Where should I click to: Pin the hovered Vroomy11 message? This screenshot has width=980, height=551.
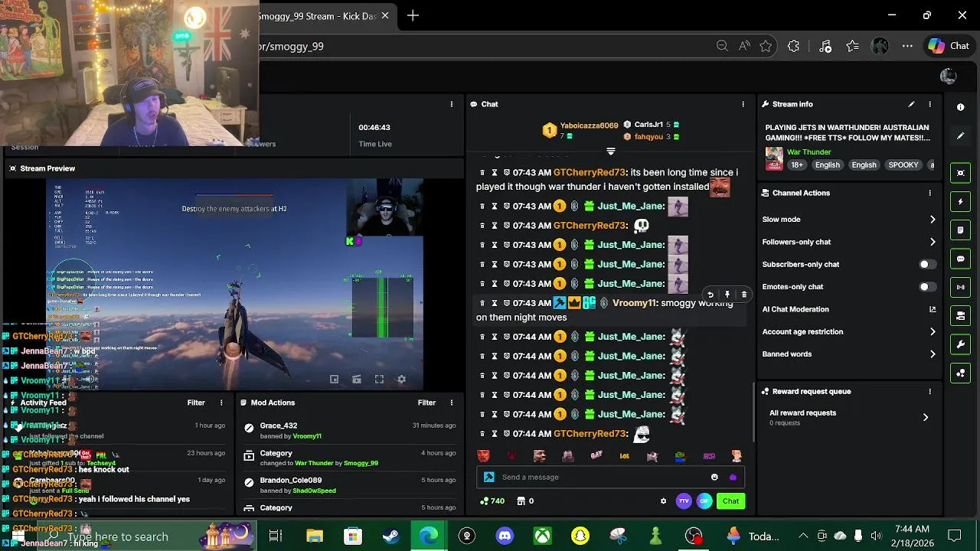coord(727,294)
